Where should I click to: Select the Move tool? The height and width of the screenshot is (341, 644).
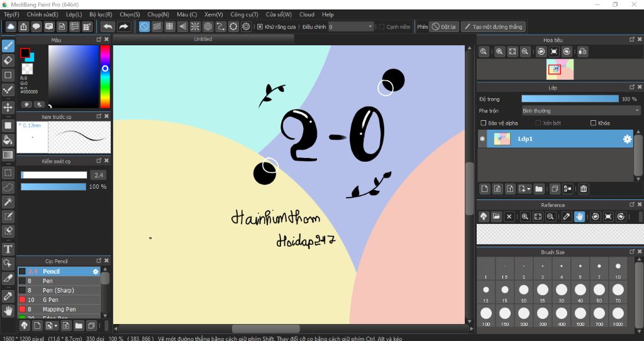click(x=8, y=108)
